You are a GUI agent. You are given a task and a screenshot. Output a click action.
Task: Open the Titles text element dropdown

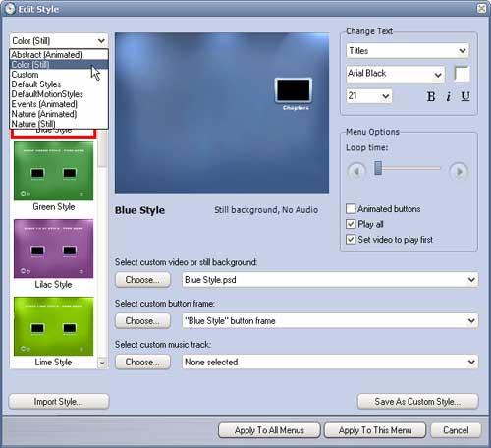coord(408,51)
